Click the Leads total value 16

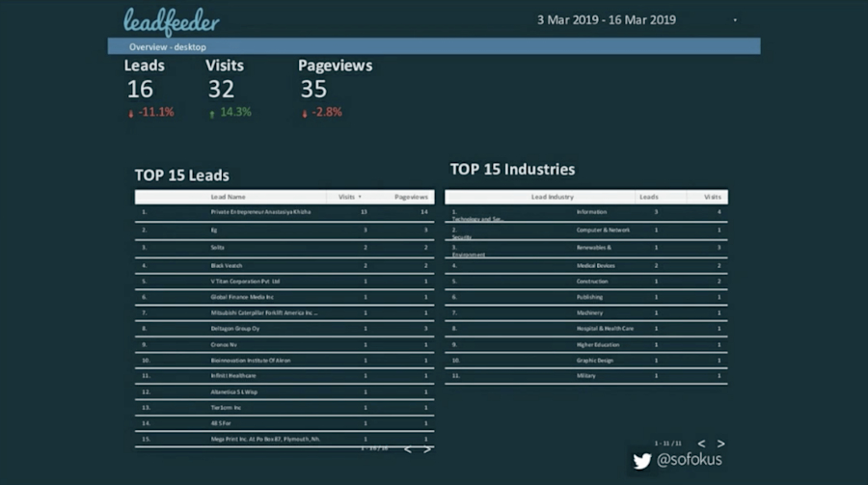click(140, 89)
